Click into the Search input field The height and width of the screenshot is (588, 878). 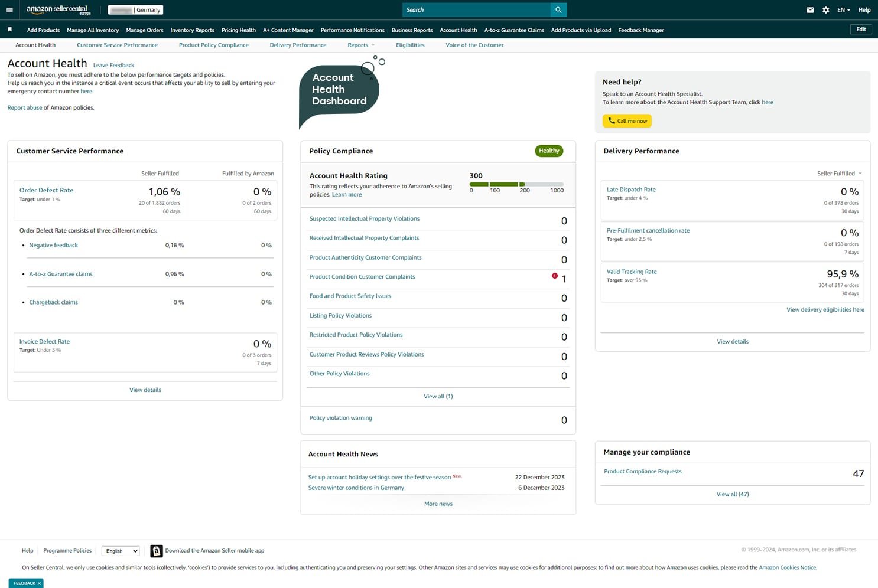(476, 10)
